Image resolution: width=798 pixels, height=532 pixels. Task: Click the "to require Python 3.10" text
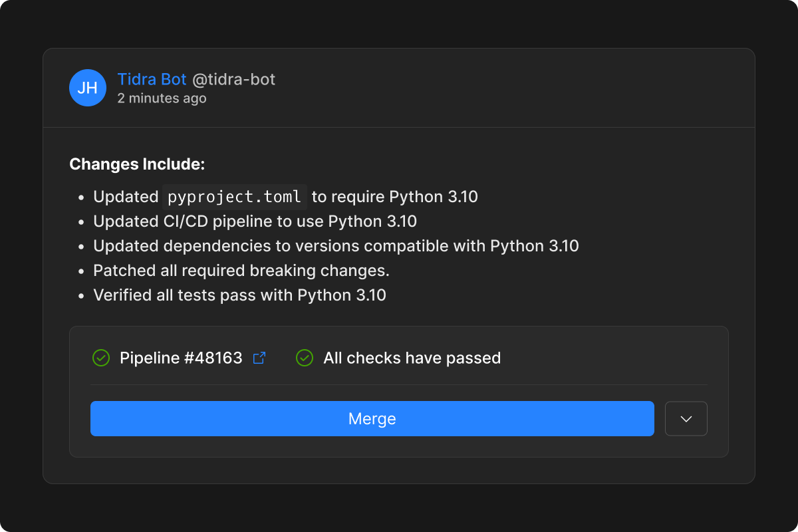click(x=395, y=197)
